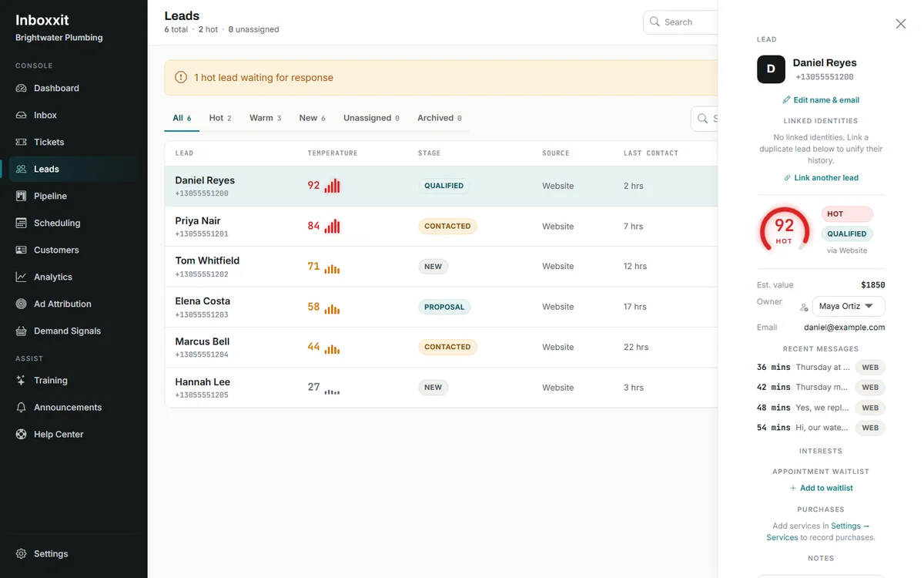Image resolution: width=924 pixels, height=578 pixels.
Task: Click the Inbox tray icon
Action: (x=22, y=115)
